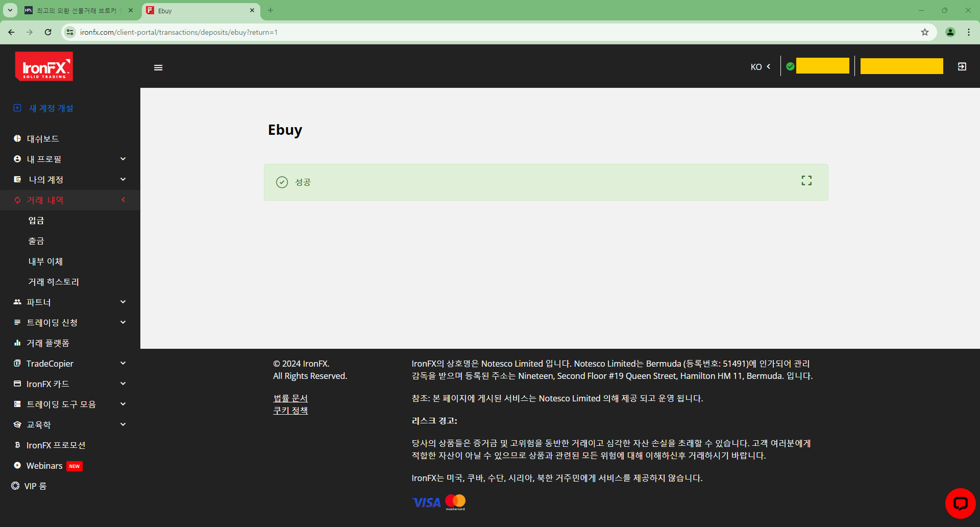Toggle the sidebar with the hamburger menu
The image size is (980, 527).
(x=158, y=67)
